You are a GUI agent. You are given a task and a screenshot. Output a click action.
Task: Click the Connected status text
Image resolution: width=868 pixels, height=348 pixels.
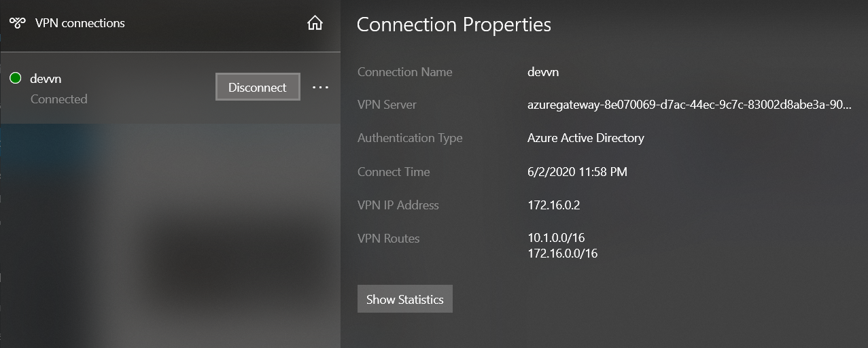[x=59, y=99]
